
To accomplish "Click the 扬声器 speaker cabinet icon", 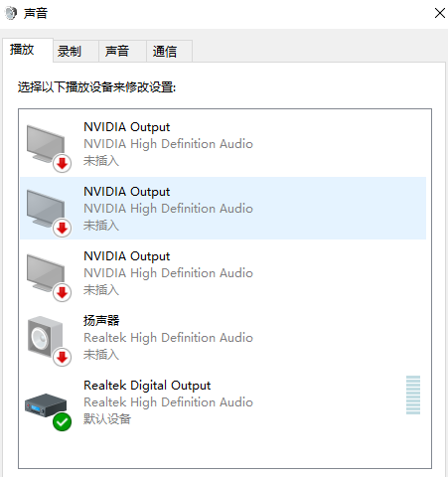I will tap(45, 336).
